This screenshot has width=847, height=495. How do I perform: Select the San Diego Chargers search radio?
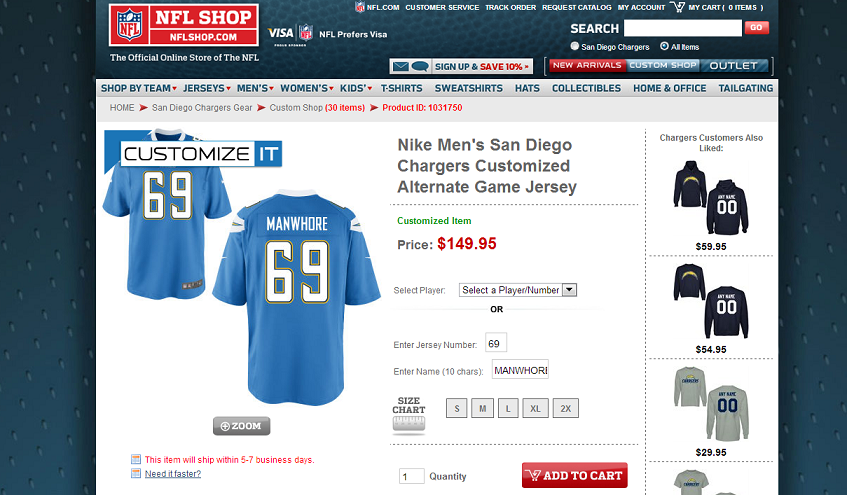coord(575,46)
